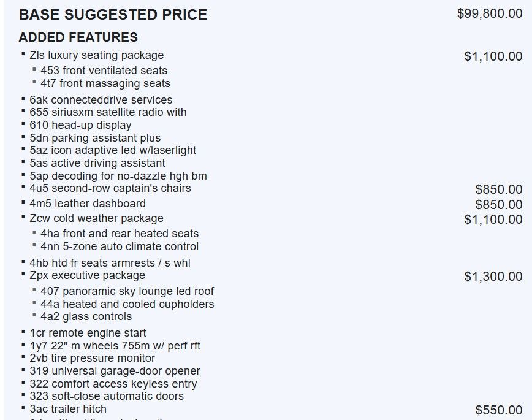
Task: Click the 655 siriusxm satellite radio entry
Action: click(x=108, y=112)
